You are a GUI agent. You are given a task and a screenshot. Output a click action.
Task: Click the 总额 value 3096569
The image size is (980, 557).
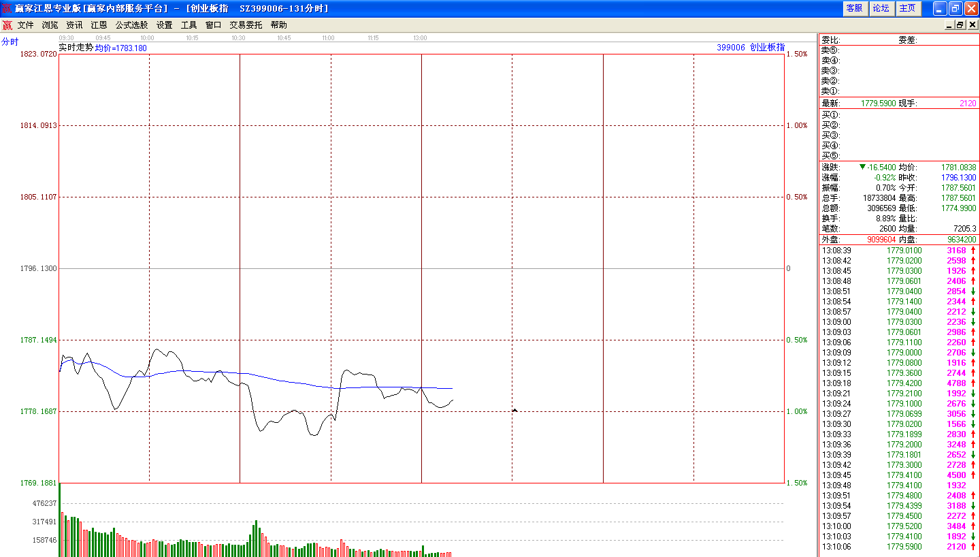pyautogui.click(x=881, y=208)
